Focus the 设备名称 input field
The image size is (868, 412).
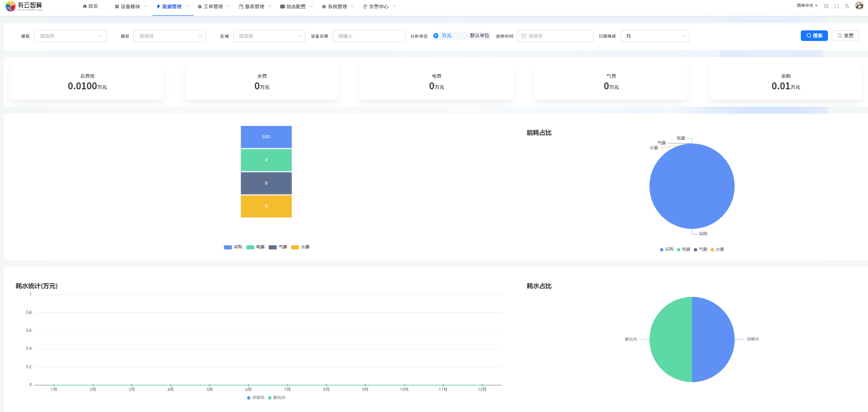coord(368,36)
